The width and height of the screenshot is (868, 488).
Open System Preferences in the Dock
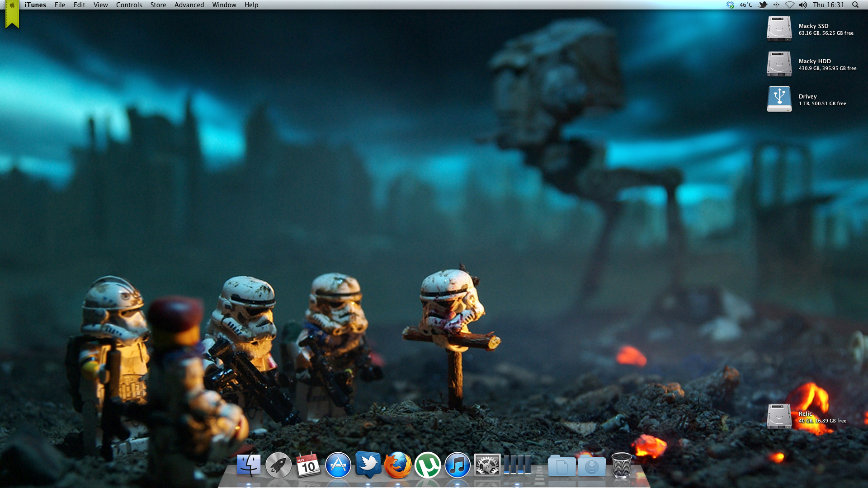[487, 465]
